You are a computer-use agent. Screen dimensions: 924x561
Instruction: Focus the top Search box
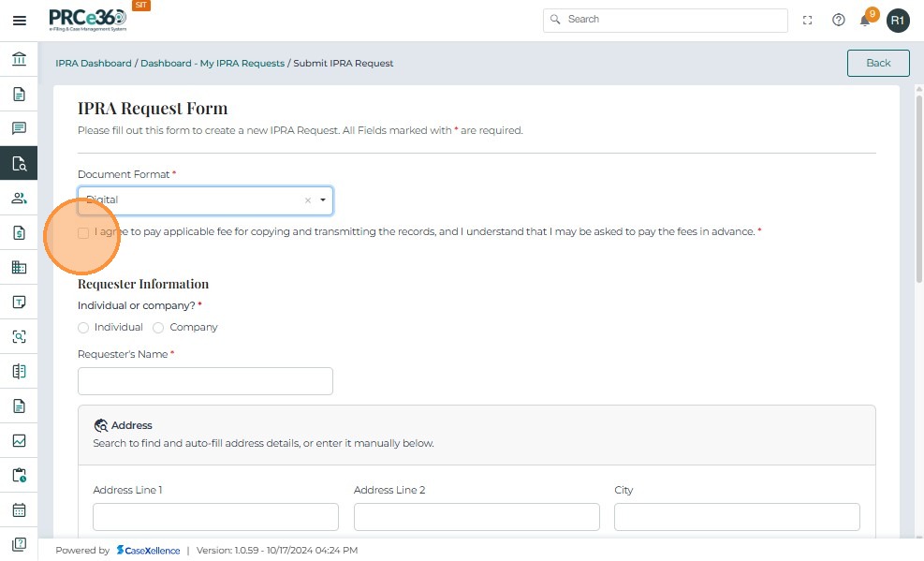pyautogui.click(x=667, y=20)
